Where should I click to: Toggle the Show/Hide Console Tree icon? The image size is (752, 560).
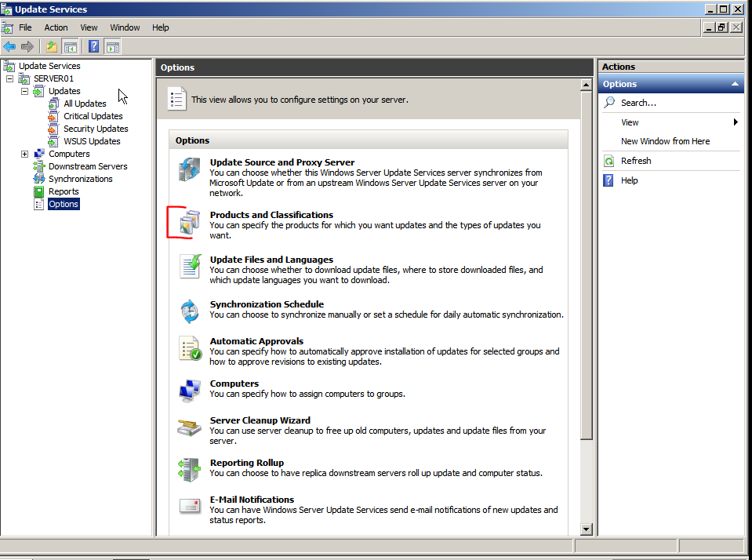(x=70, y=46)
